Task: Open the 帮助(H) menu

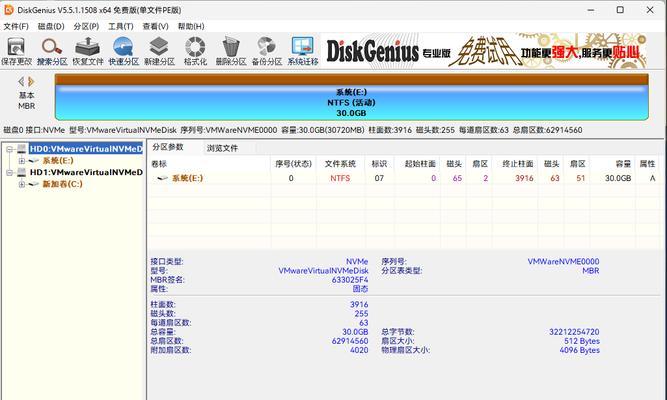Action: tap(191, 26)
